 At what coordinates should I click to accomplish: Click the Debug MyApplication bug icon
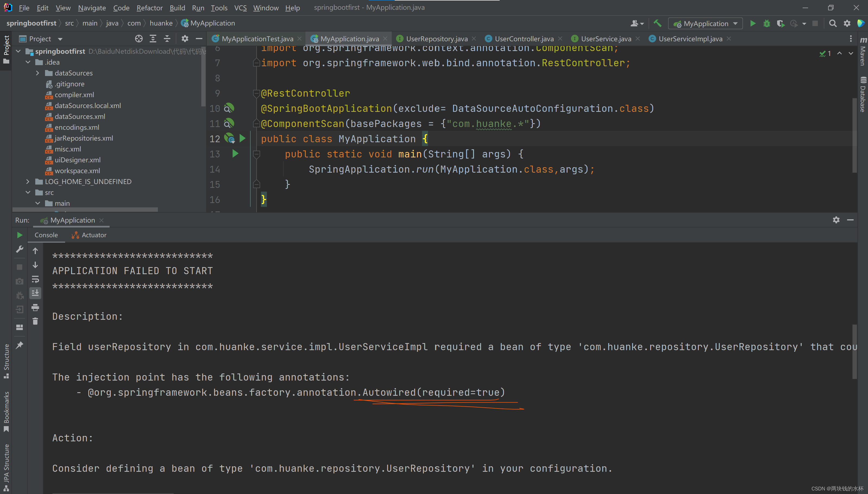pyautogui.click(x=767, y=23)
